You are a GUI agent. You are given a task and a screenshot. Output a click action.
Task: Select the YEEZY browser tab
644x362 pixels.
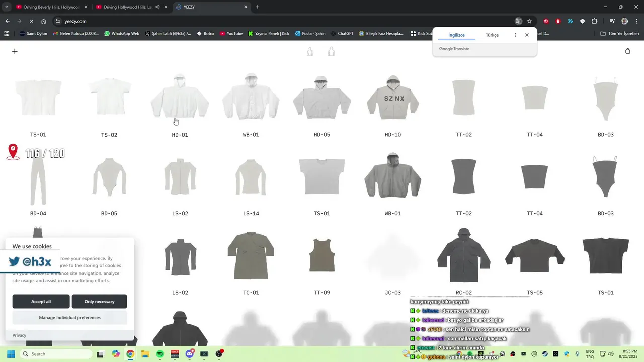(211, 7)
